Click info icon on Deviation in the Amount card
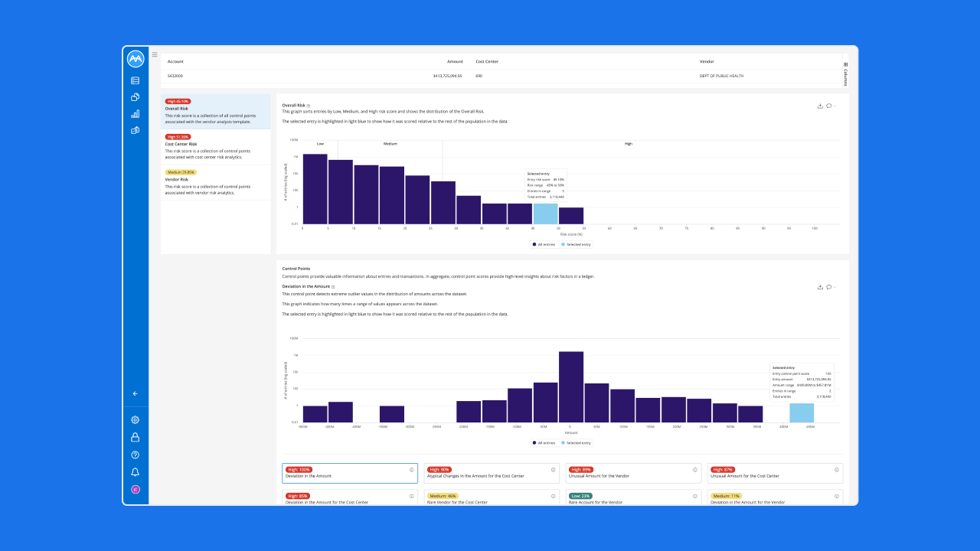This screenshot has width=980, height=551. point(411,470)
